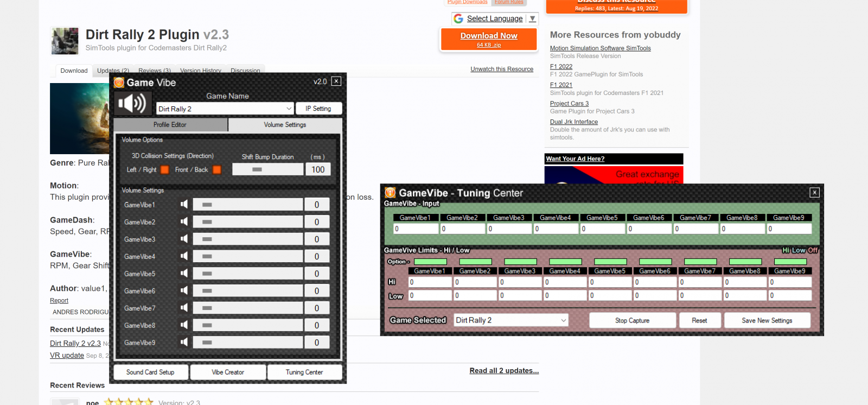Open the Project Cars 3 resource link
This screenshot has width=868, height=405.
pyautogui.click(x=569, y=104)
